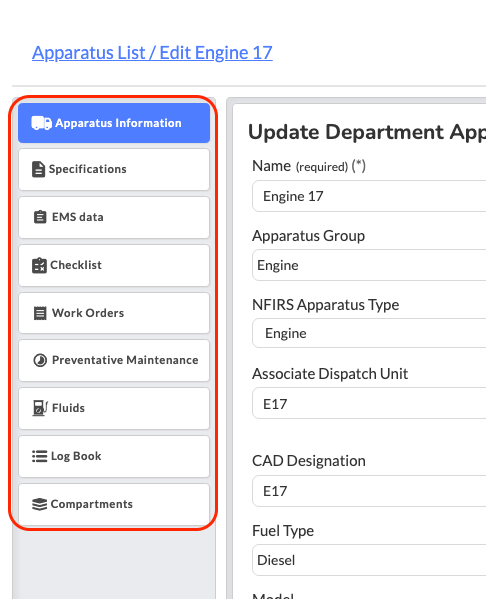Click the Name (required) label
486x599 pixels.
pyautogui.click(x=309, y=166)
